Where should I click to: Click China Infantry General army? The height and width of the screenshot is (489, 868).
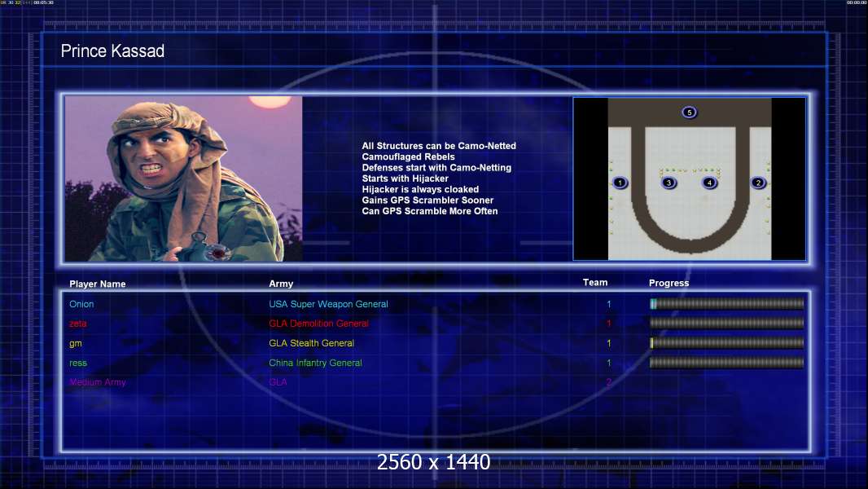coord(316,363)
